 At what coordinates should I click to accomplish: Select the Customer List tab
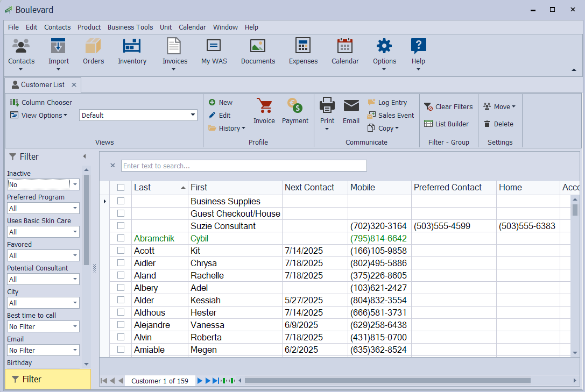[x=43, y=84]
